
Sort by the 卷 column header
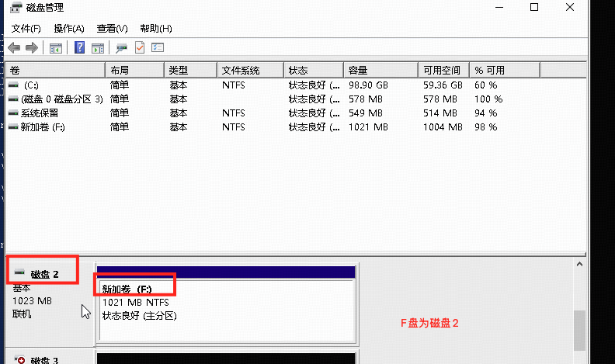[x=55, y=70]
